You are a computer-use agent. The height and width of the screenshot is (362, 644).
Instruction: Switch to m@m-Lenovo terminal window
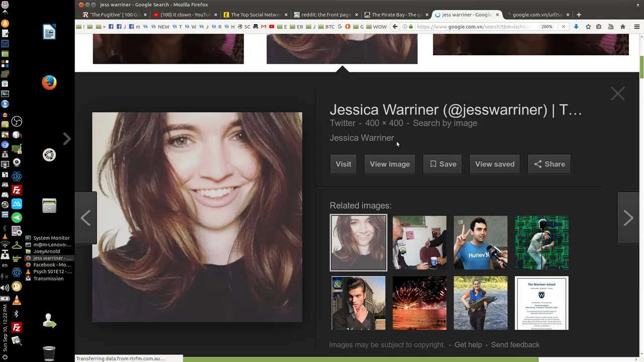click(x=48, y=245)
